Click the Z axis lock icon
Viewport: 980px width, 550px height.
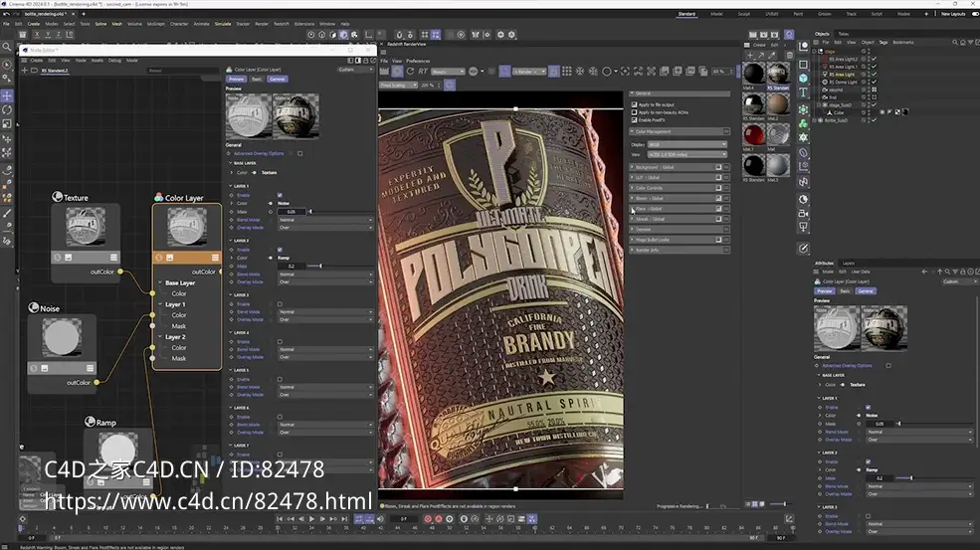[58, 35]
